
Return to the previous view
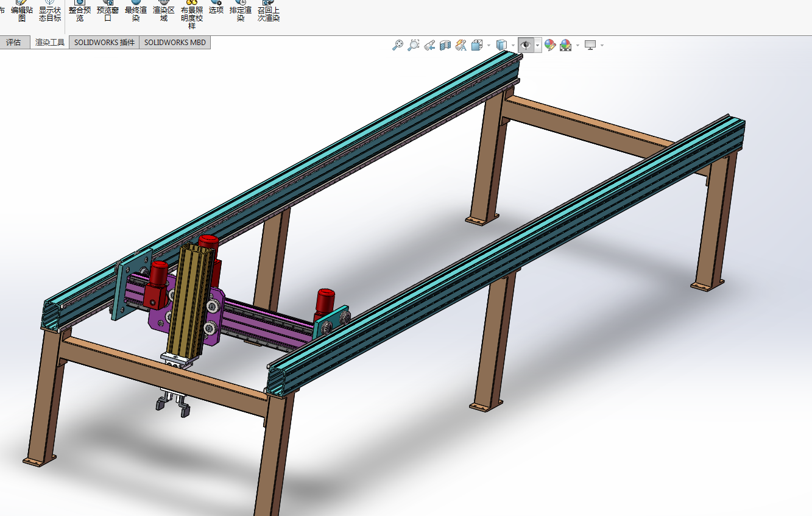[429, 45]
